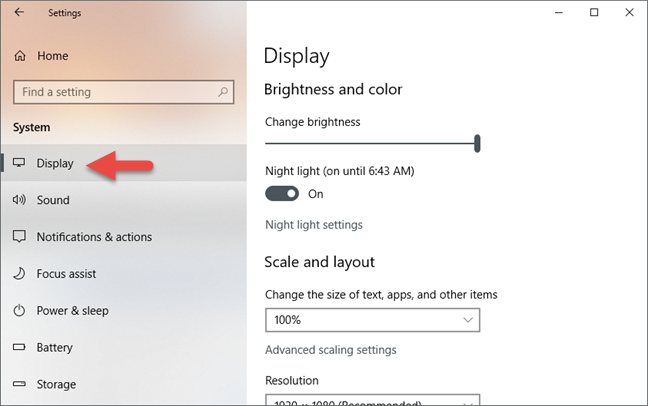
Task: Click the Home house icon
Action: (20, 56)
